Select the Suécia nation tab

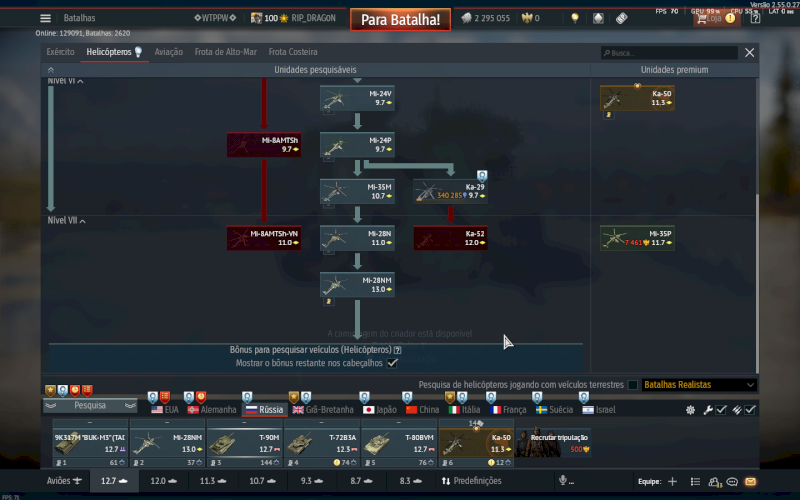pos(555,410)
